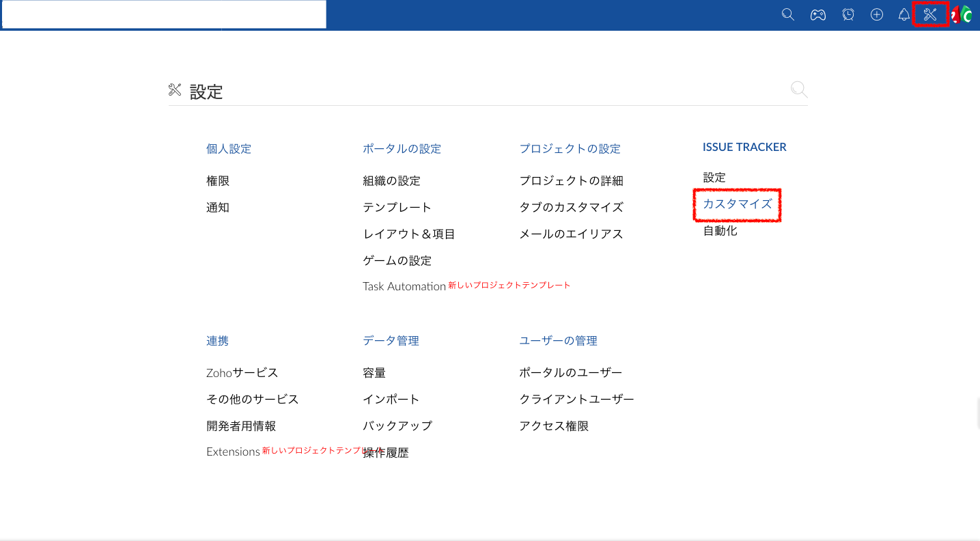Click the ユーザーの管理 section heading
This screenshot has height=541, width=980.
pos(558,341)
